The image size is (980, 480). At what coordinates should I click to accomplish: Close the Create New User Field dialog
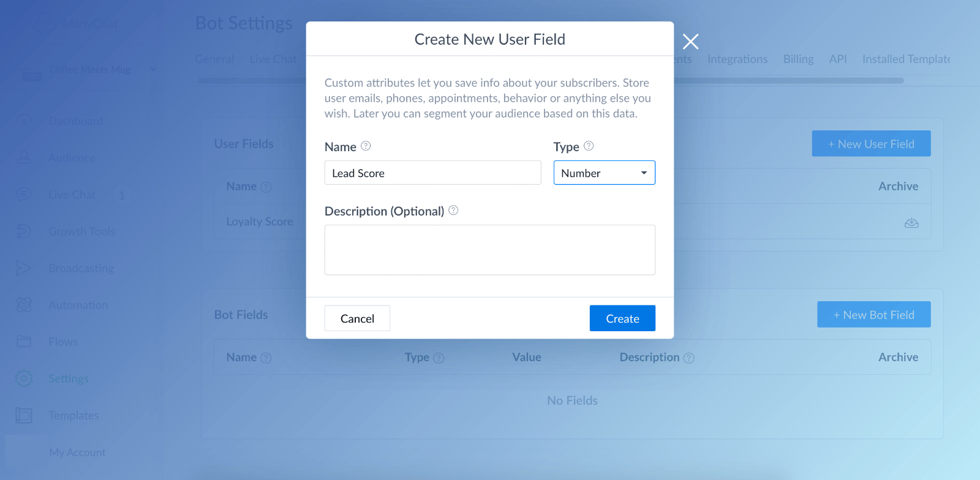click(x=690, y=41)
